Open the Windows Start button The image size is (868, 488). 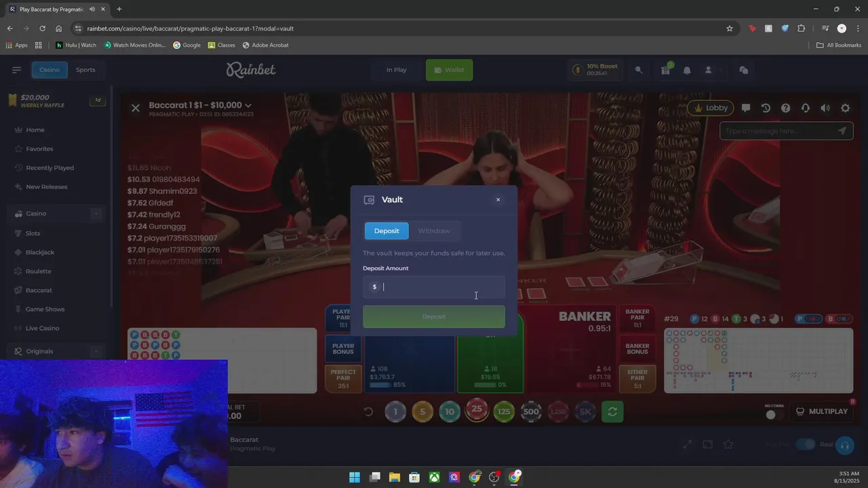(355, 477)
